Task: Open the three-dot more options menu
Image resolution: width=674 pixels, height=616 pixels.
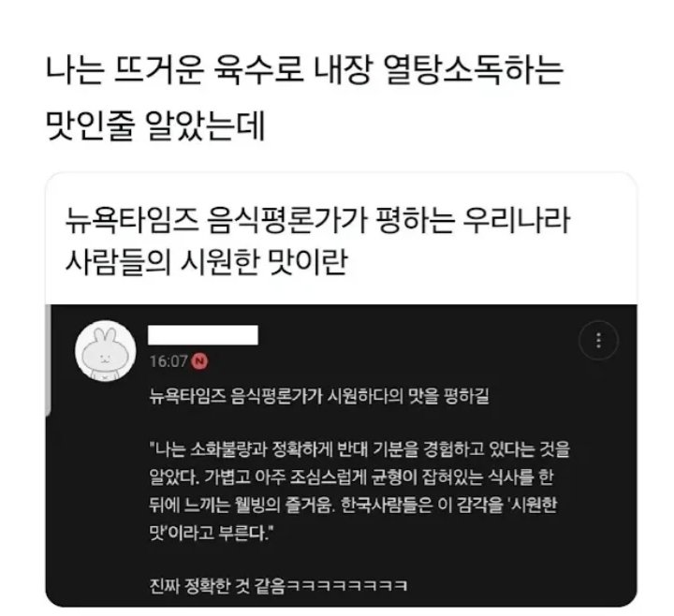Action: click(598, 341)
